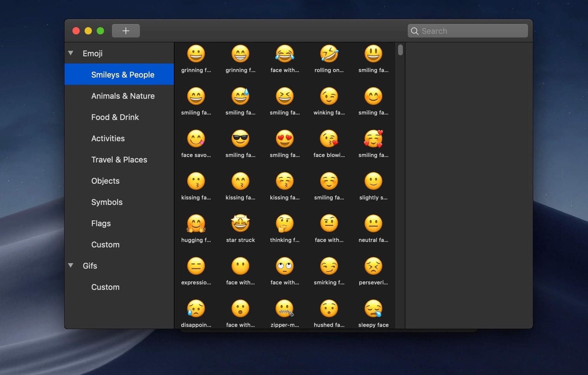Click the search magnifier icon
588x375 pixels.
coord(415,31)
